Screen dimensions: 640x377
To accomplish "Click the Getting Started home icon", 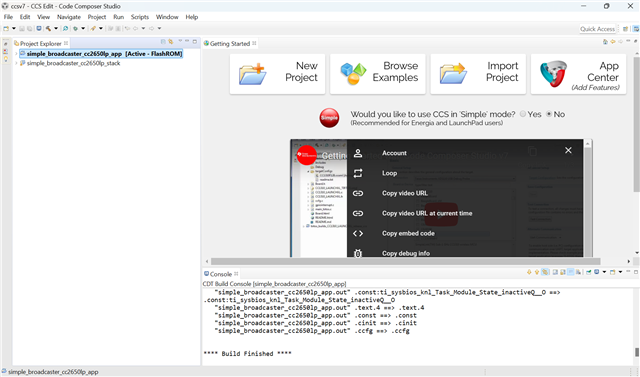I will point(605,42).
